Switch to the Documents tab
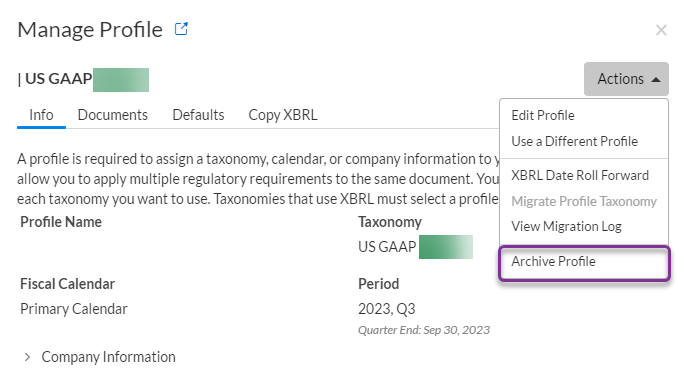Screen dimensions: 686x385 (112, 115)
